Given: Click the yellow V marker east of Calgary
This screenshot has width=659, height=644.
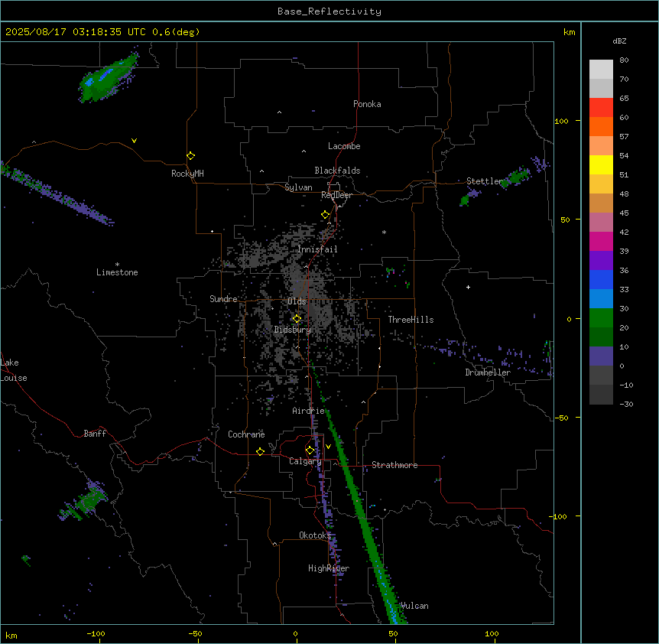Looking at the screenshot, I should point(328,447).
